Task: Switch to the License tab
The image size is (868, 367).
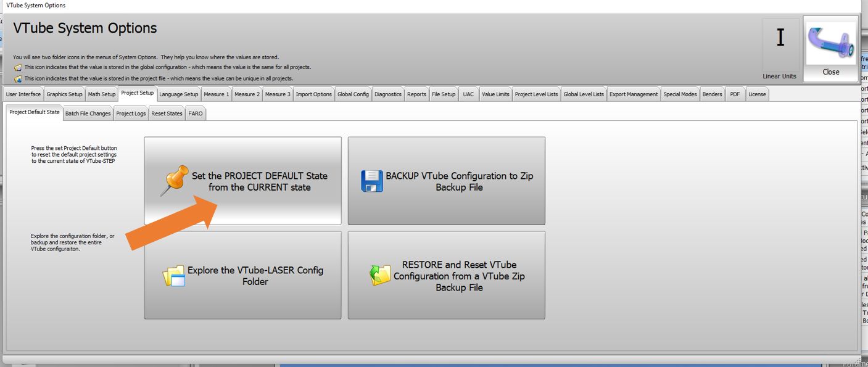Action: 757,94
